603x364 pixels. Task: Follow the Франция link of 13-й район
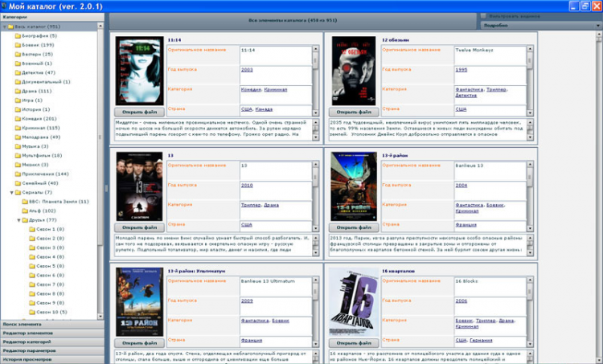click(466, 225)
